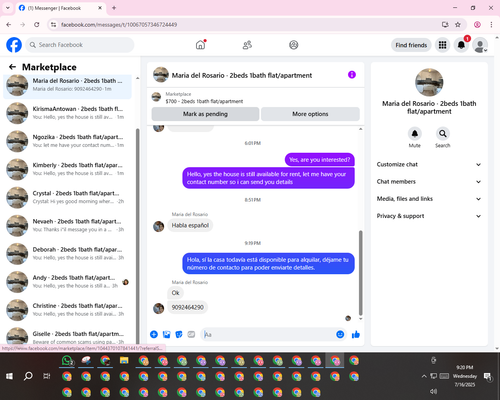Bookmark this page with the star icon
The width and height of the screenshot is (500, 400).
[458, 24]
